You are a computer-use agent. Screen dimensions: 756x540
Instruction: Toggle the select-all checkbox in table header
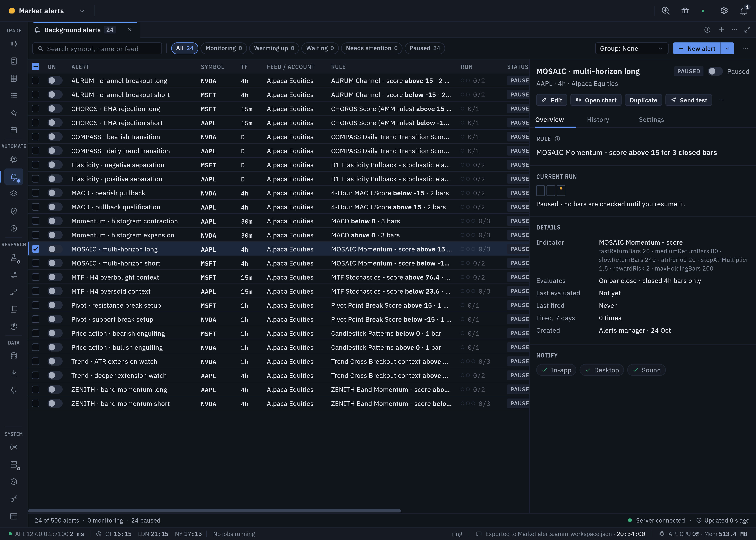tap(36, 66)
